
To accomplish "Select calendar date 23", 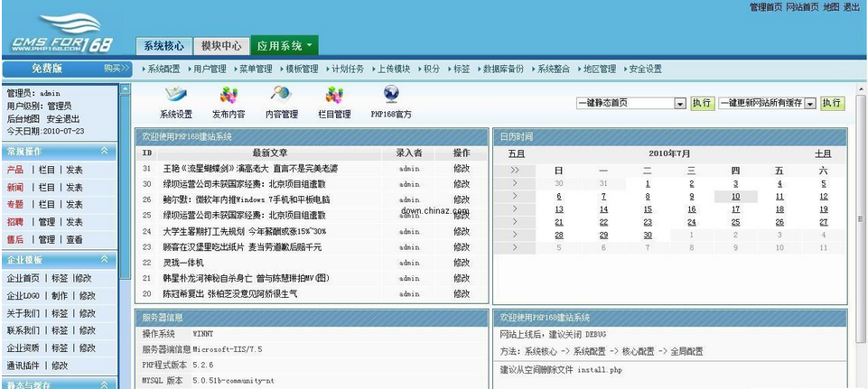I will (x=647, y=222).
